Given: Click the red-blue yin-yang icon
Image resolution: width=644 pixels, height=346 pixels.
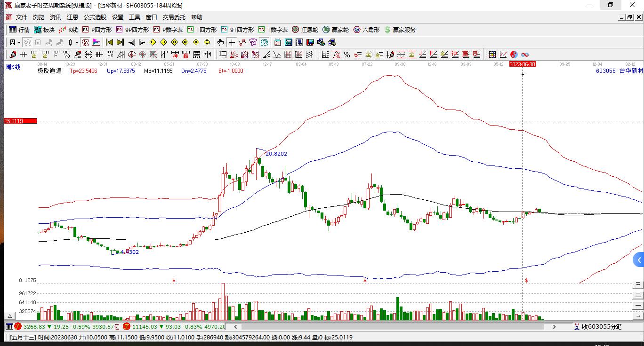Looking at the screenshot, I should pyautogui.click(x=514, y=55).
